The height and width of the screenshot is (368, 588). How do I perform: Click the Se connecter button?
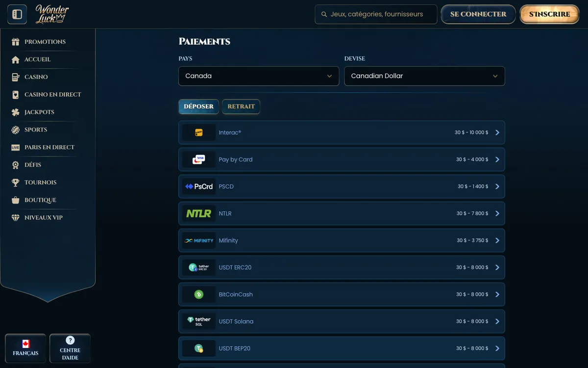pyautogui.click(x=478, y=14)
